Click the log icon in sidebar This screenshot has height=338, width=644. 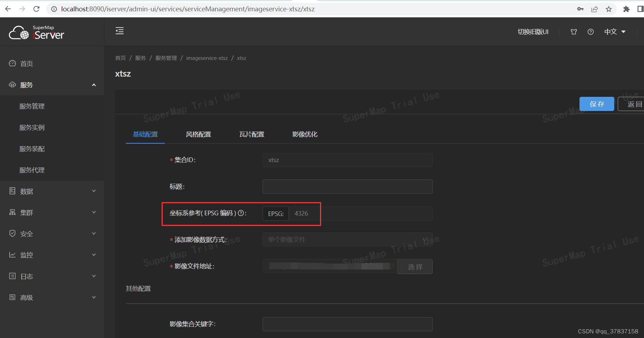[12, 276]
